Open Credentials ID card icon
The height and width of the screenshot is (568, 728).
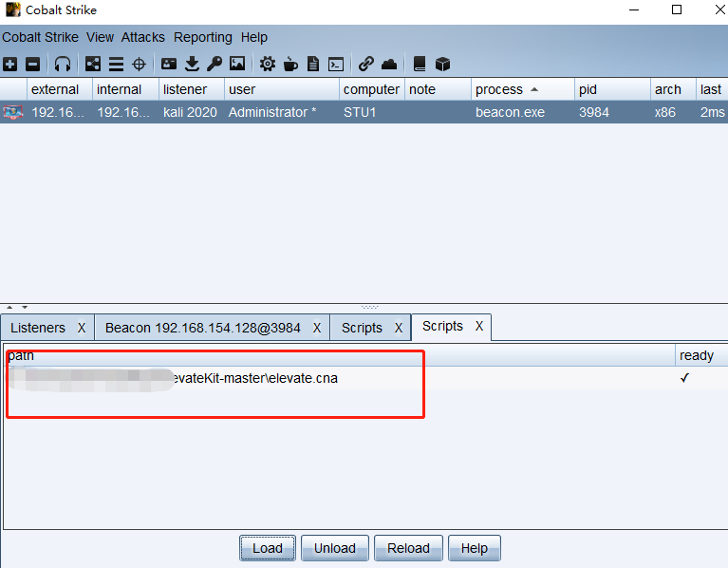[169, 64]
